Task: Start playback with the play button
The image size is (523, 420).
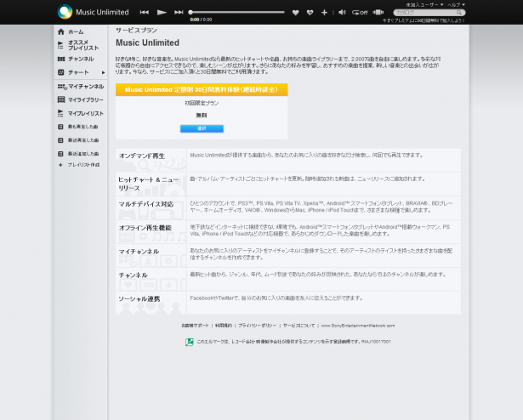Action: pyautogui.click(x=162, y=13)
